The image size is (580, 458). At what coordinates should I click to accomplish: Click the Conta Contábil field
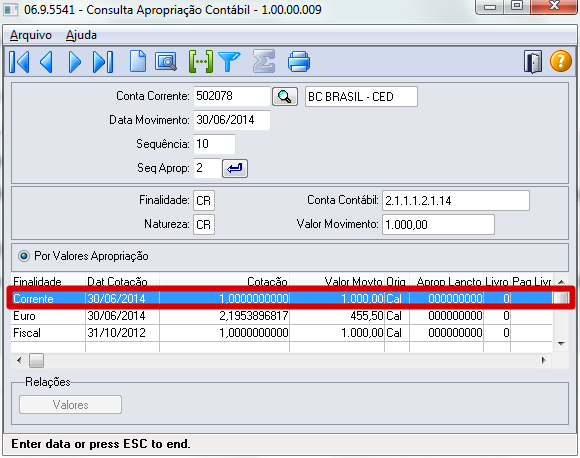[x=456, y=201]
